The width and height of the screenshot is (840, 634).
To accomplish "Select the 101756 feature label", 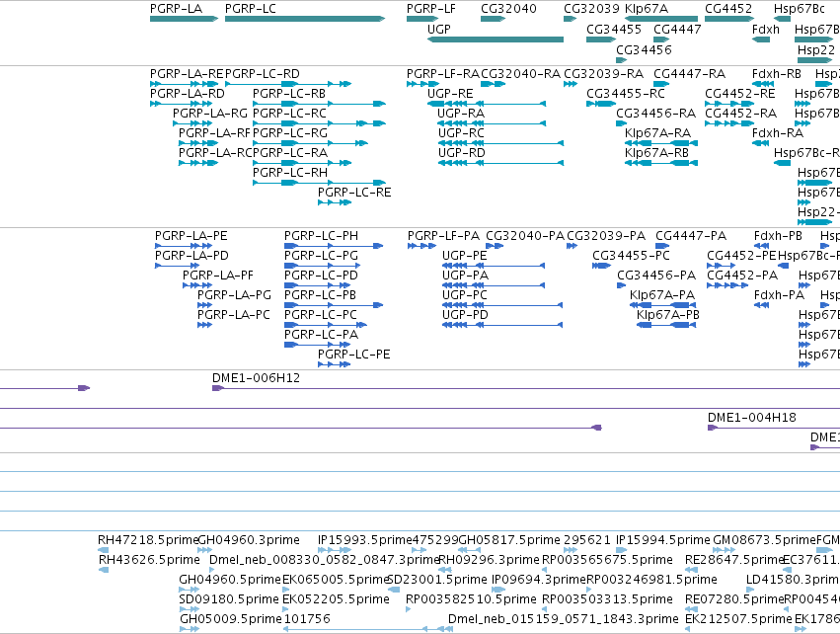I will (307, 618).
